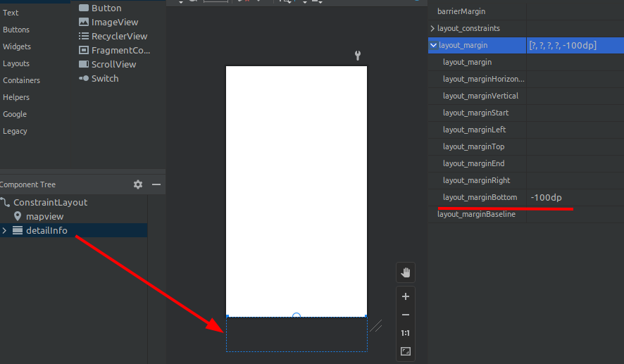This screenshot has width=624, height=364.
Task: Expand the layout_constraints section
Action: click(432, 28)
